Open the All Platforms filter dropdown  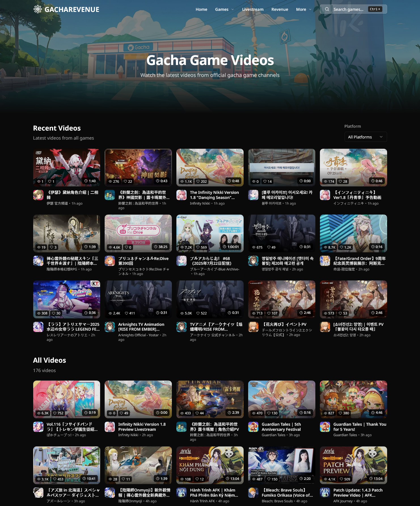point(366,137)
